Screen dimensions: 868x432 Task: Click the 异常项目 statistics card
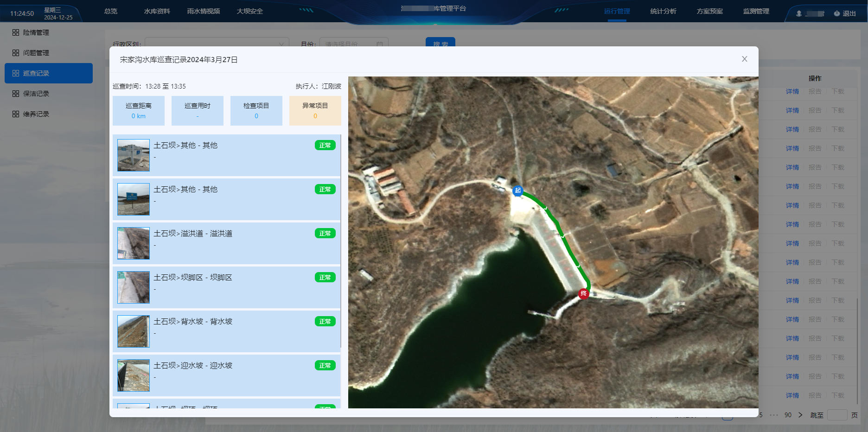pyautogui.click(x=315, y=111)
